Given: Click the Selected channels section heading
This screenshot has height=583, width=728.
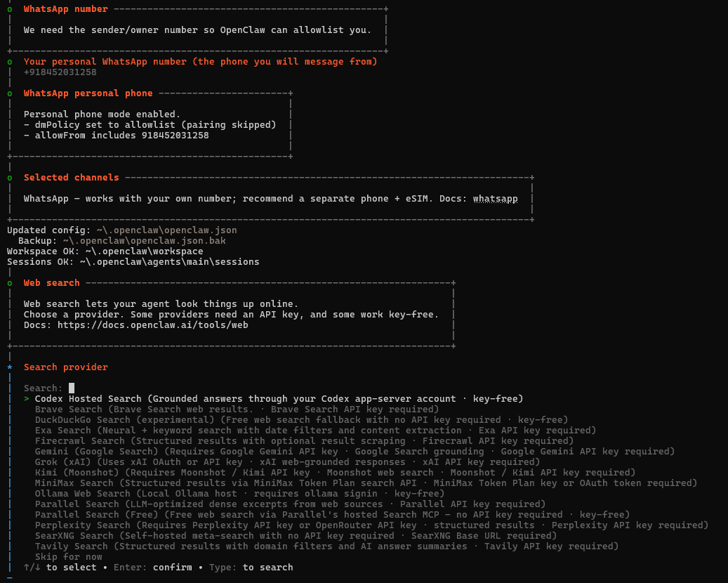Looking at the screenshot, I should pyautogui.click(x=72, y=178).
